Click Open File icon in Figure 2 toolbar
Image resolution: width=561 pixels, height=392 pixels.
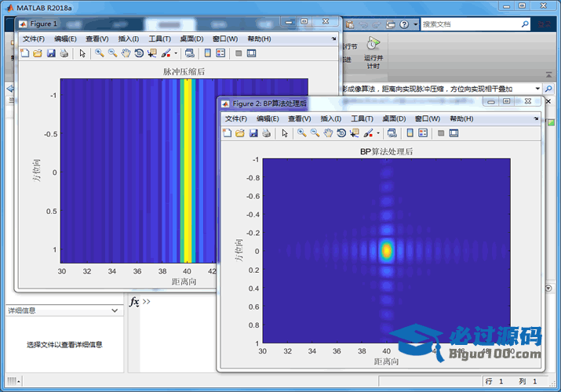coord(240,133)
